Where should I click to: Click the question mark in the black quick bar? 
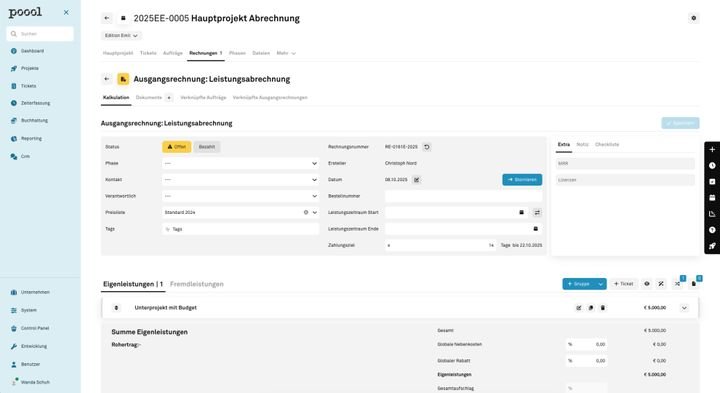pyautogui.click(x=712, y=230)
